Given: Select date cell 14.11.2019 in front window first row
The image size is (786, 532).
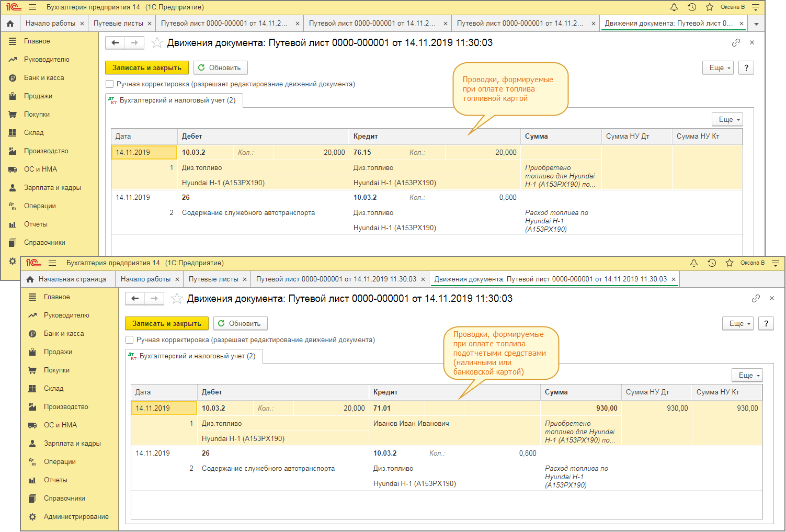Looking at the screenshot, I should click(164, 408).
